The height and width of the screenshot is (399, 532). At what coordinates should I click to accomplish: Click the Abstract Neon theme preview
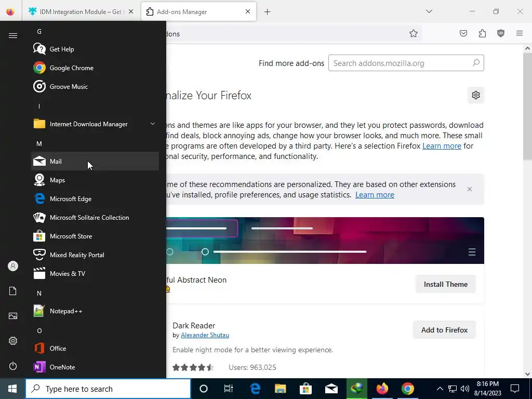325,241
